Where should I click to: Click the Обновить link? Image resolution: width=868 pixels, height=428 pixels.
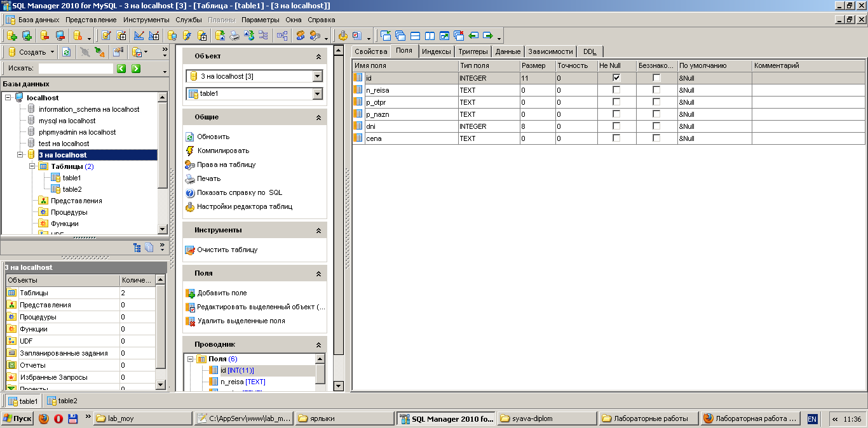(x=214, y=137)
